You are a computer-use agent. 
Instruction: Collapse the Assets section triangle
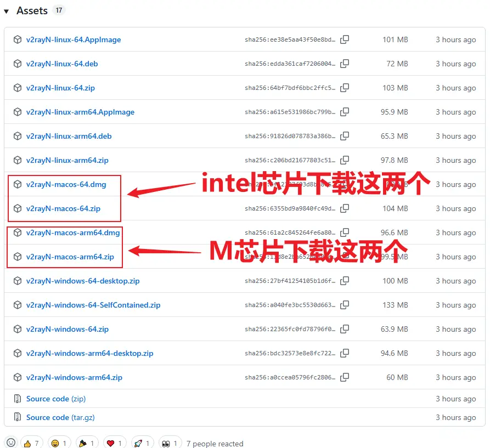click(7, 11)
